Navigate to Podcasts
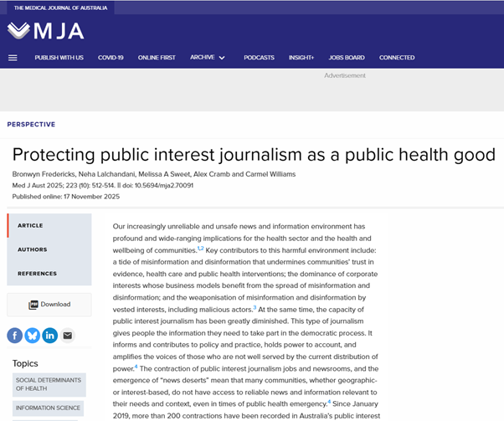 [259, 58]
